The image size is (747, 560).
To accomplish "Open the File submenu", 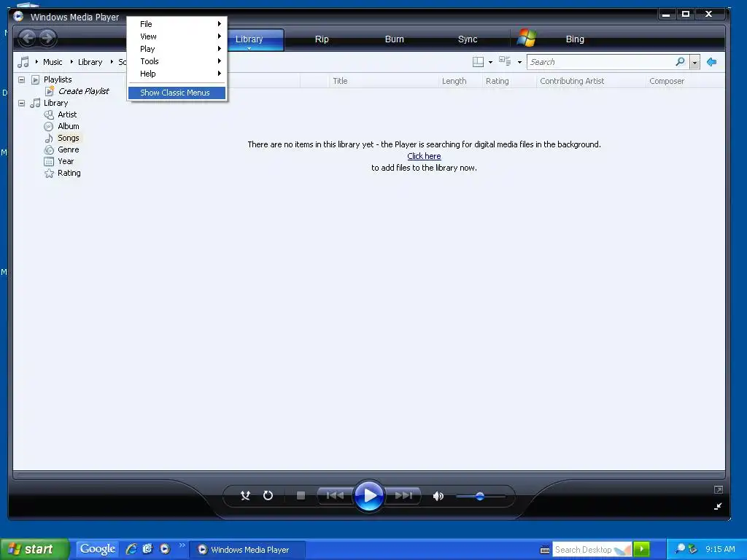I will [177, 24].
